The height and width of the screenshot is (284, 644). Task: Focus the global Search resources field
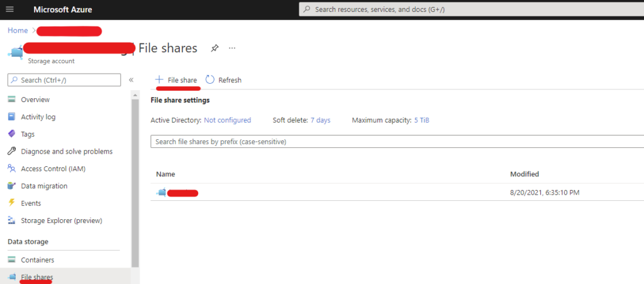(472, 9)
